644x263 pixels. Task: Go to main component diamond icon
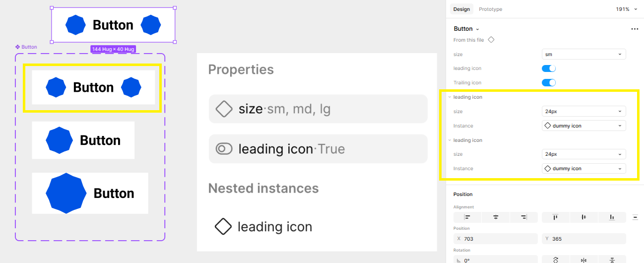(x=491, y=40)
